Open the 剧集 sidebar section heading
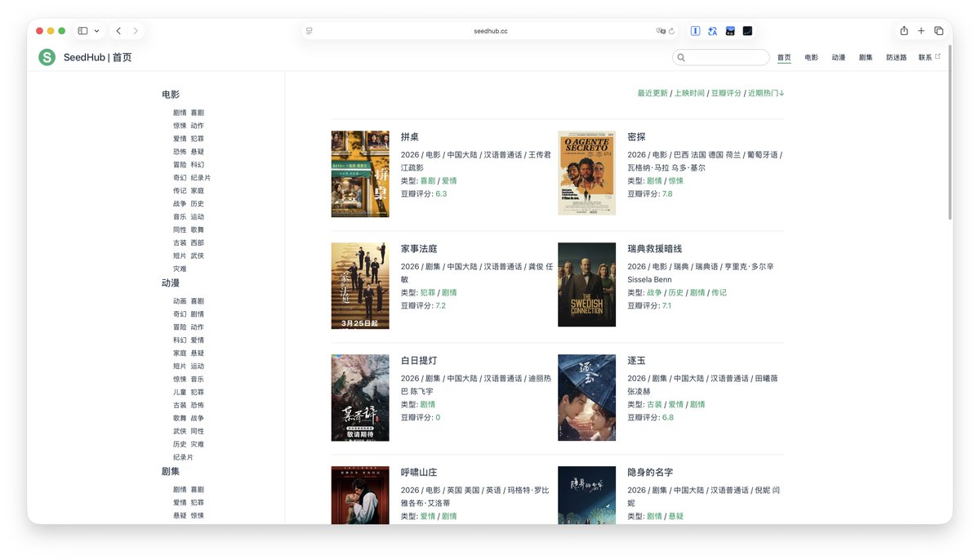Screen dimensions: 980x560 (171, 472)
